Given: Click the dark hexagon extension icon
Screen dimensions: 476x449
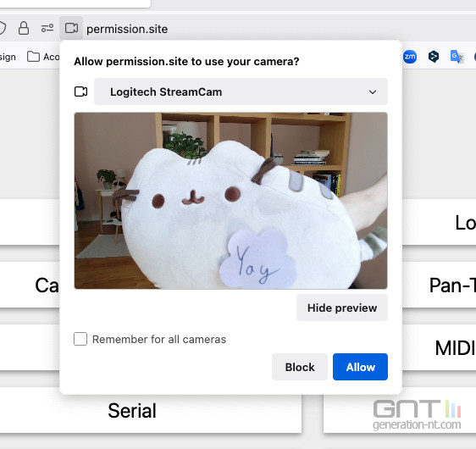Looking at the screenshot, I should coord(433,57).
